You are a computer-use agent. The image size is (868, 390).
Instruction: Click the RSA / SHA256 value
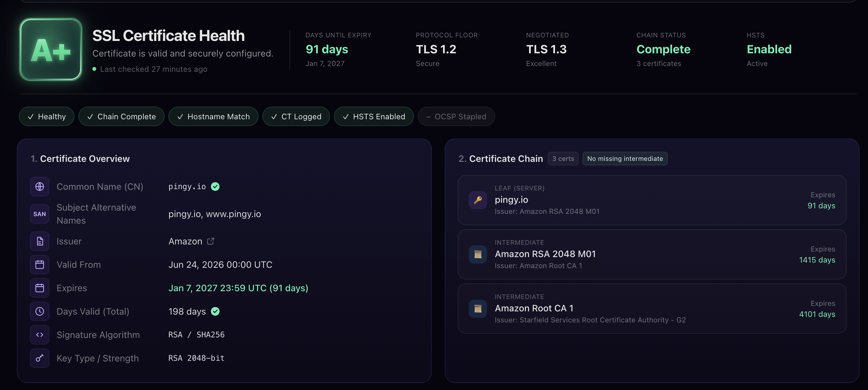(196, 335)
